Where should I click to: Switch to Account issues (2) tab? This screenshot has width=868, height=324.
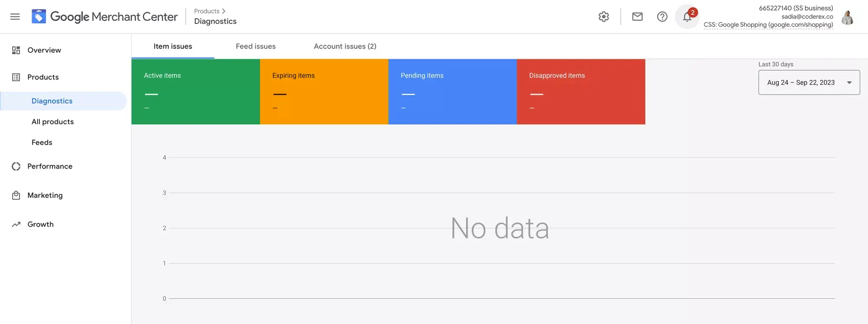(345, 46)
